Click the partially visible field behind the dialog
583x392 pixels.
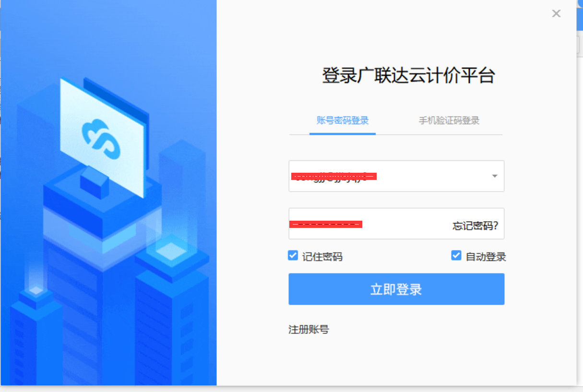point(578,44)
